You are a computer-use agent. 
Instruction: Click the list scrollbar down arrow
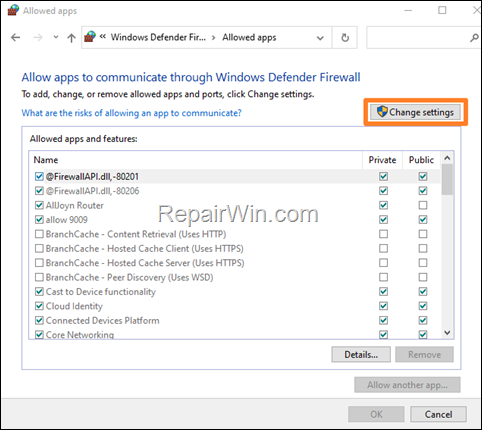tap(447, 333)
